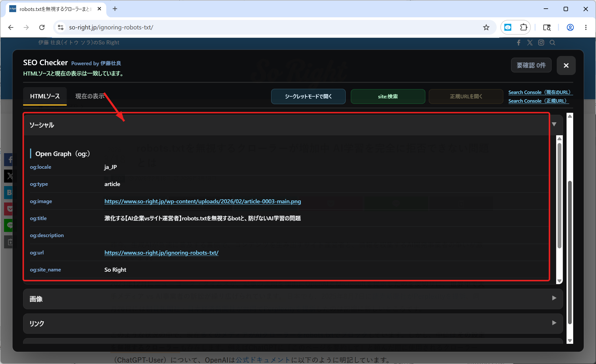Click the 正規URLを開く button

(466, 96)
